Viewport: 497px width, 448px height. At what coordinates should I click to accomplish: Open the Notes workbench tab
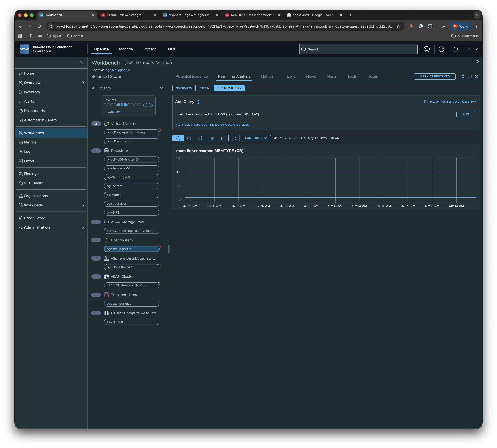pos(372,77)
